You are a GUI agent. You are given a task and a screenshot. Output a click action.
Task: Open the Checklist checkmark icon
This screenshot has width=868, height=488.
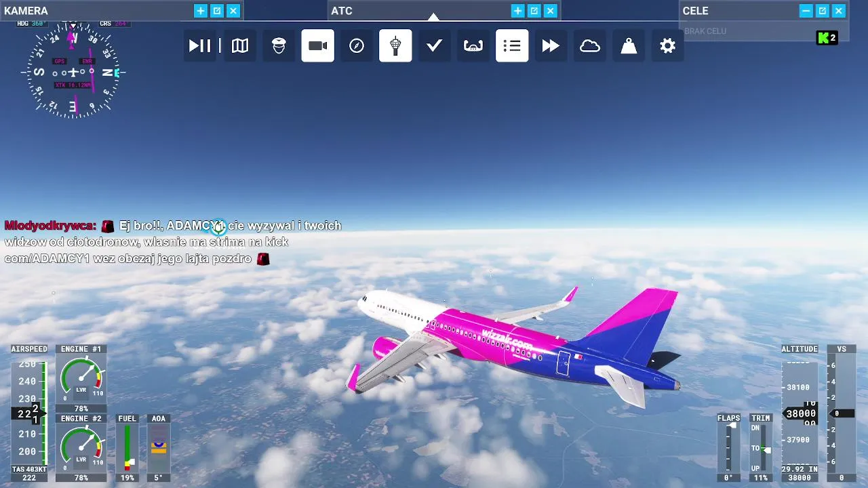[435, 45]
